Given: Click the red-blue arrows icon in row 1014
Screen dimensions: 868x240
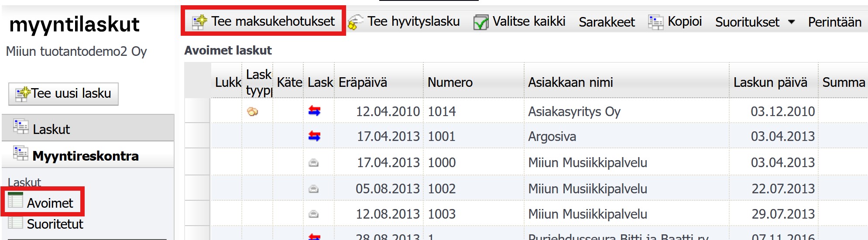Looking at the screenshot, I should 314,111.
